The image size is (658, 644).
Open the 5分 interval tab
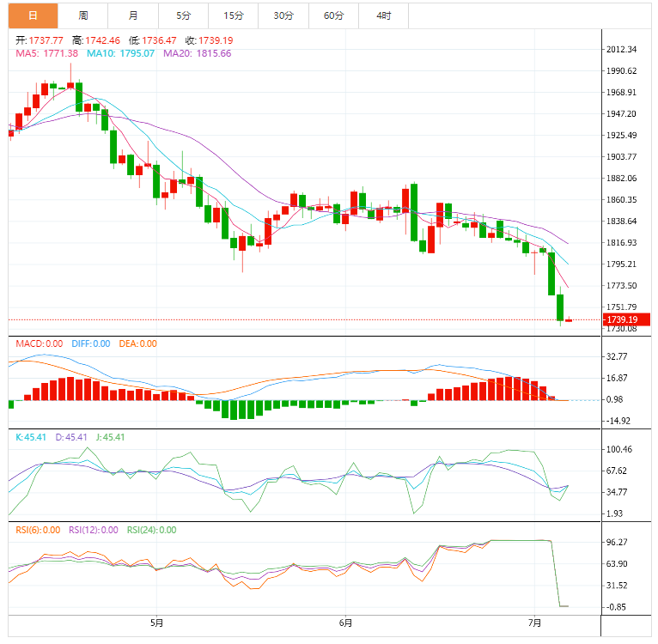tap(183, 16)
